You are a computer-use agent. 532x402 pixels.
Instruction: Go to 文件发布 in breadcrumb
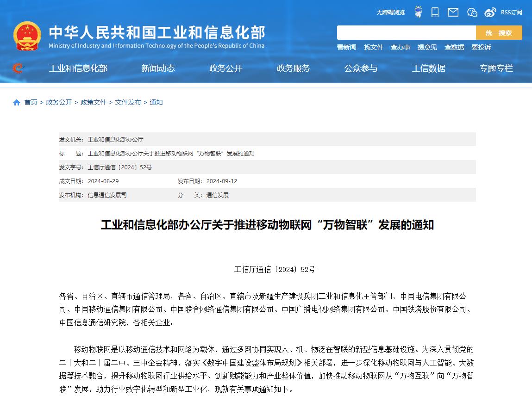(128, 102)
